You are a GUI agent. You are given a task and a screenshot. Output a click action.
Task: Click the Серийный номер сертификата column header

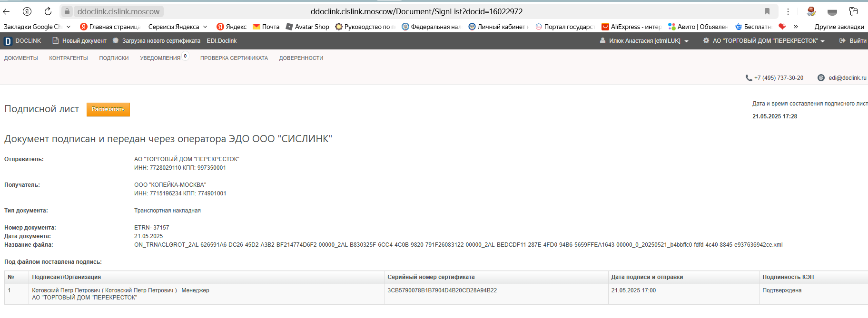(431, 277)
